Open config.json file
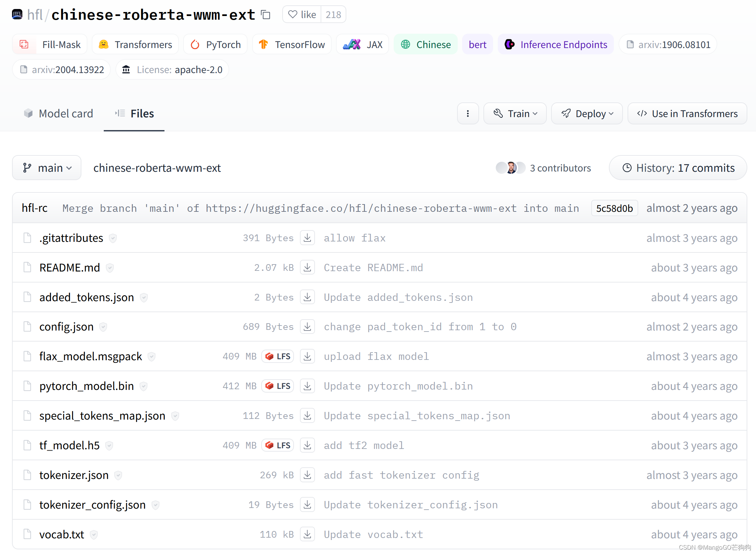The image size is (756, 554). tap(66, 327)
